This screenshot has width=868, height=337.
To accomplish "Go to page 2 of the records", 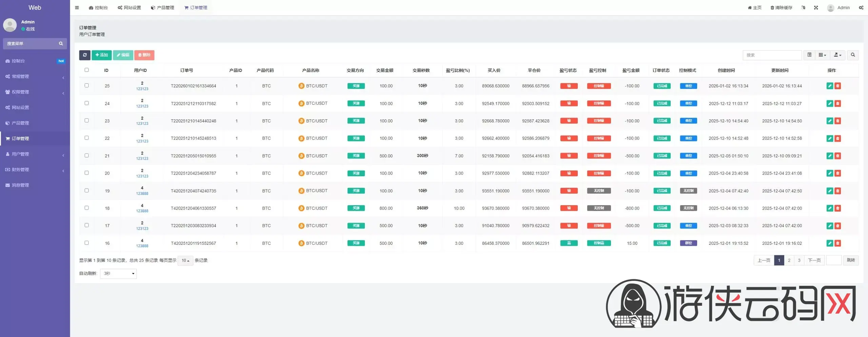I will 789,260.
